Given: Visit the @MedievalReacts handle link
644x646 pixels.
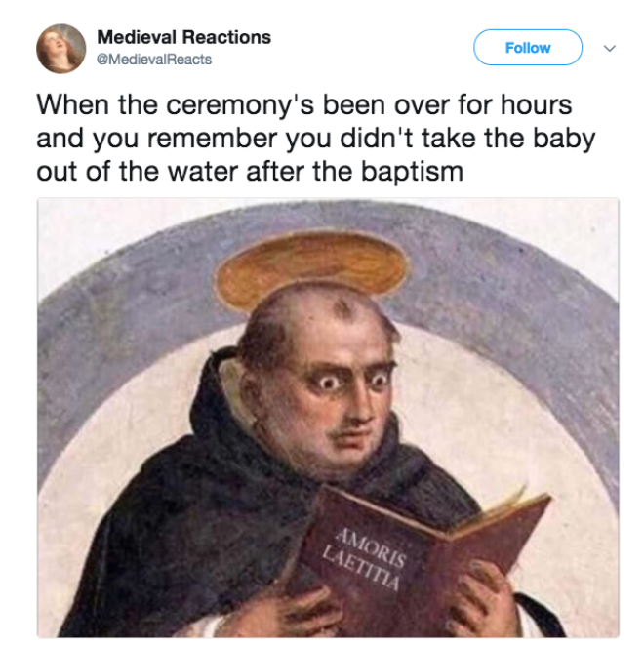Looking at the screenshot, I should pos(154,60).
